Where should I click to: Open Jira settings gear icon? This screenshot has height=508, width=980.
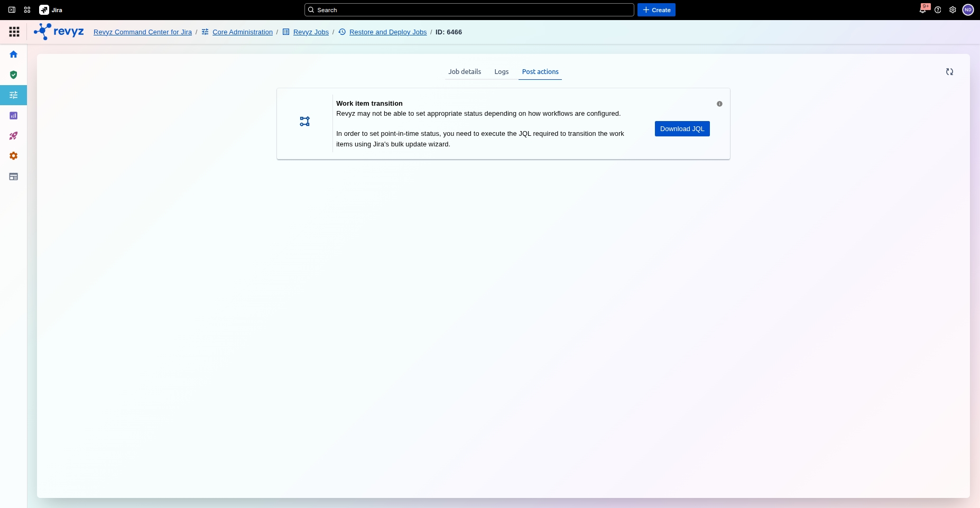[953, 10]
